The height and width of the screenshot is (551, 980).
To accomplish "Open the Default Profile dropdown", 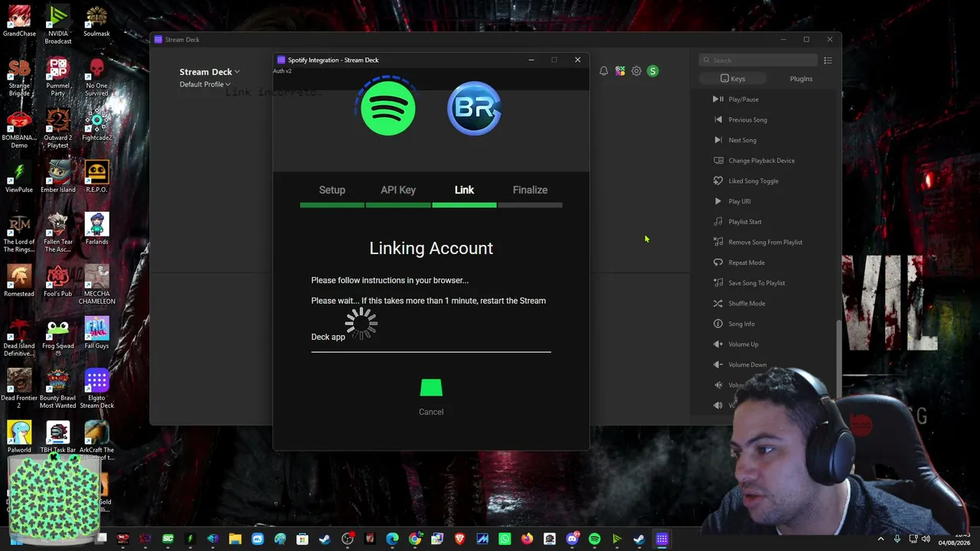I will (204, 84).
